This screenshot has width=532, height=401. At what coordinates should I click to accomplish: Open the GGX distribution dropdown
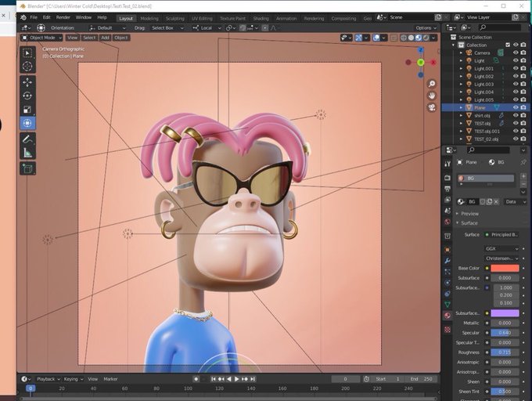point(501,248)
